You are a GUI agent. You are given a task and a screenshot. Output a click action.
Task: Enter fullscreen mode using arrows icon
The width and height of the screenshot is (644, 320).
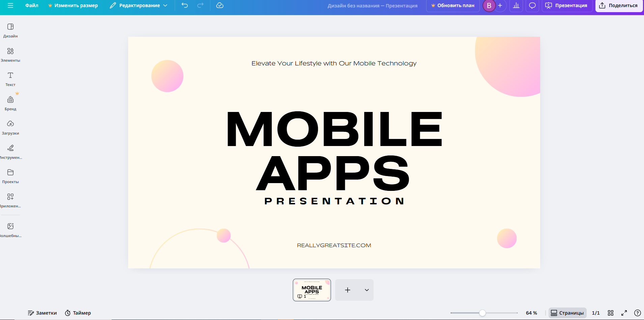[x=624, y=313]
